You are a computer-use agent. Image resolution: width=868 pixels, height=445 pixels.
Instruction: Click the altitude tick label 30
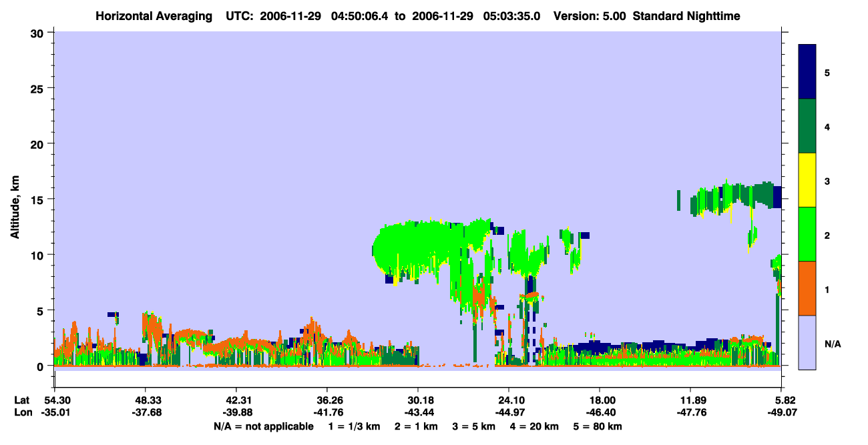pyautogui.click(x=38, y=32)
